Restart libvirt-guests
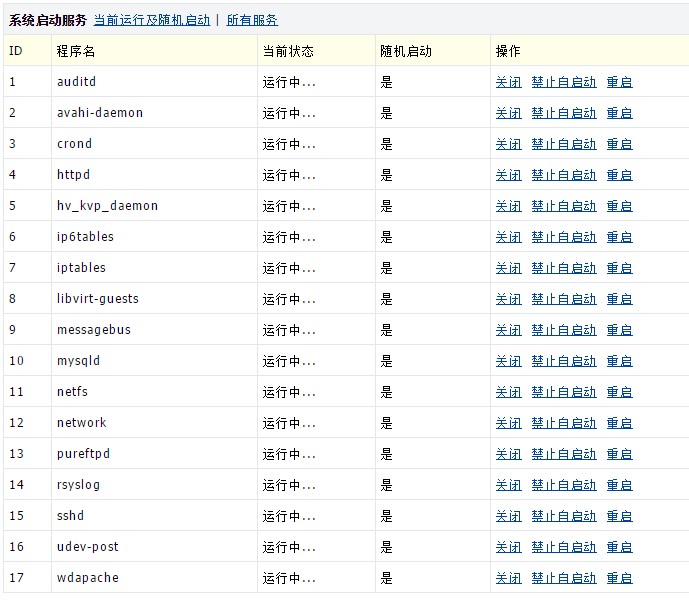Screen dimensions: 689x603 click(x=619, y=299)
